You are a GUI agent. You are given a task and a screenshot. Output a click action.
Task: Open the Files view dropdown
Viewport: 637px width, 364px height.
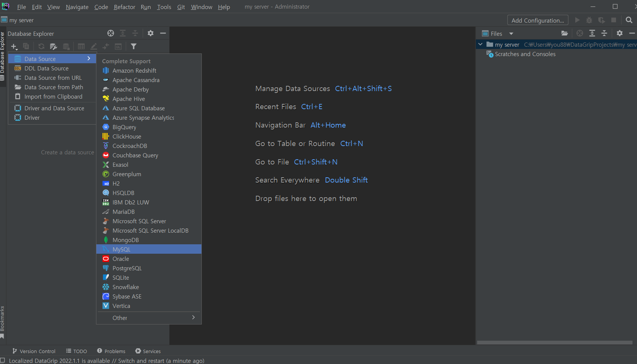(511, 34)
